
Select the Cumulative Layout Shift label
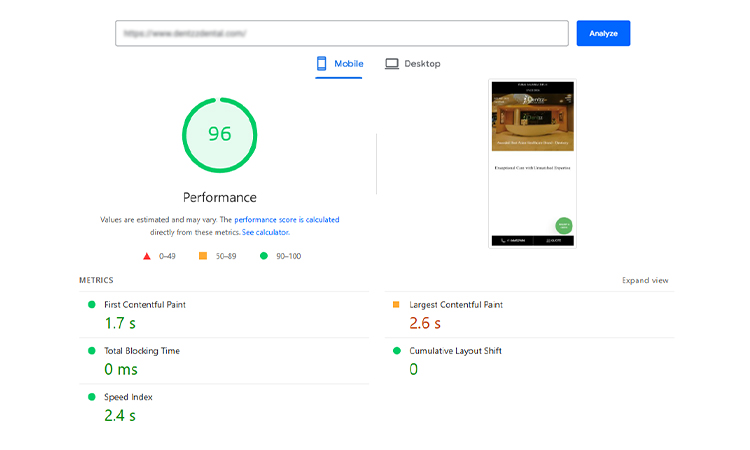click(x=455, y=351)
